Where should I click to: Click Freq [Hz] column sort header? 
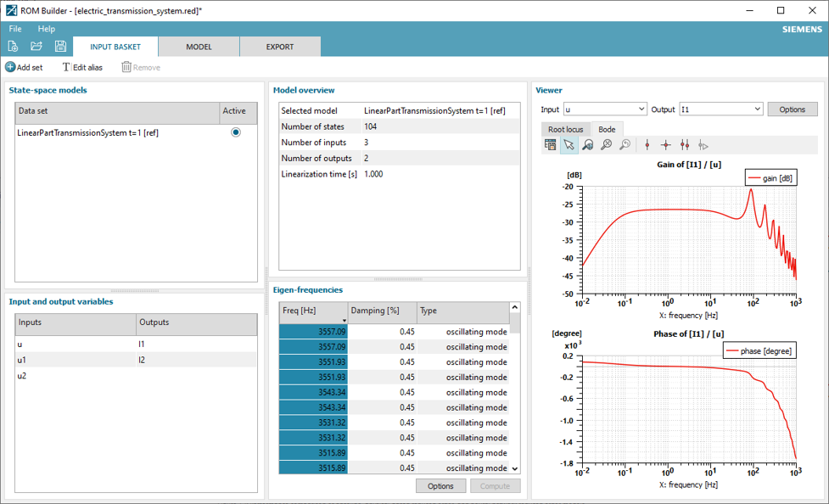(x=312, y=311)
